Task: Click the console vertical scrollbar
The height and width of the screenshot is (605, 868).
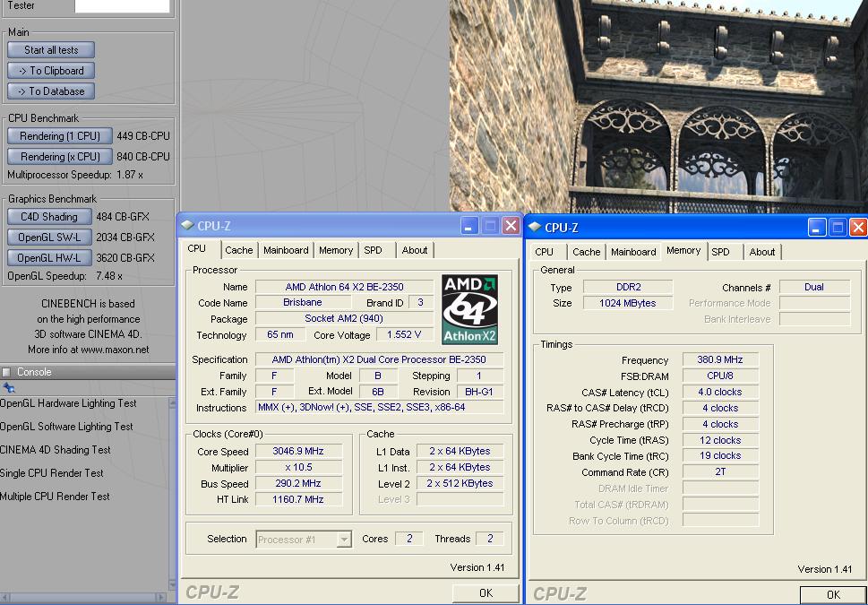Action: tap(172, 493)
